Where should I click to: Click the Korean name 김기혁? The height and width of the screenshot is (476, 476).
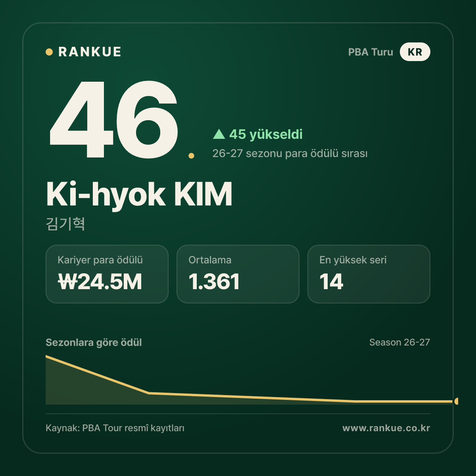click(x=65, y=224)
